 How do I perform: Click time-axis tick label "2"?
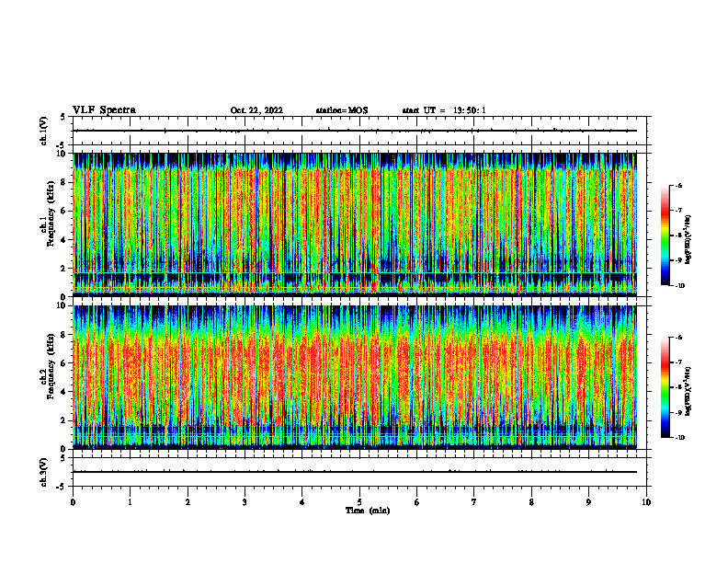pos(188,502)
